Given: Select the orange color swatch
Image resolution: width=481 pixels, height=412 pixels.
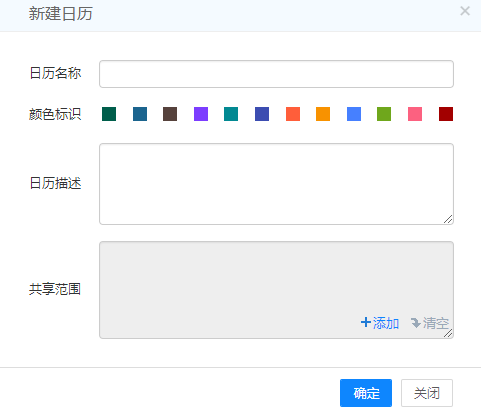Looking at the screenshot, I should (x=323, y=114).
